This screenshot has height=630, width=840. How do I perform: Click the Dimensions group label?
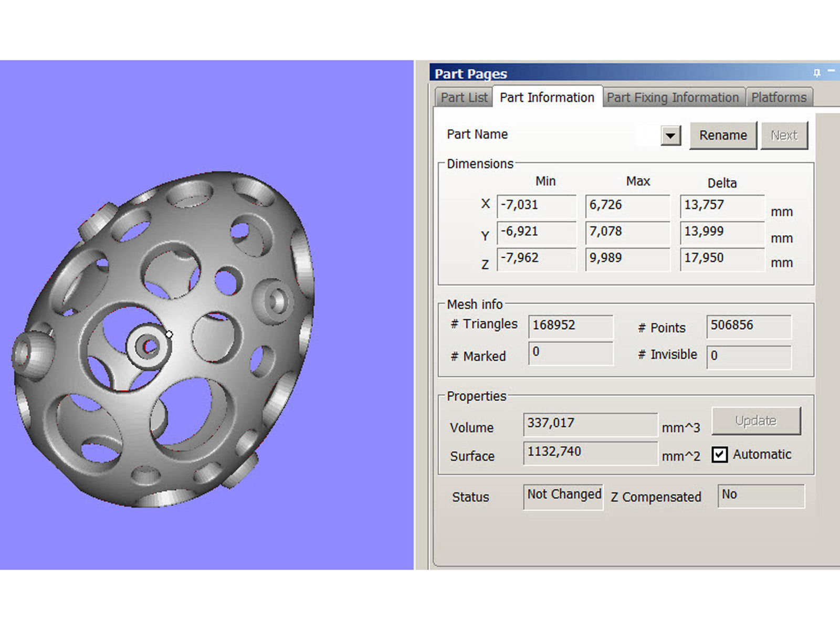(480, 164)
